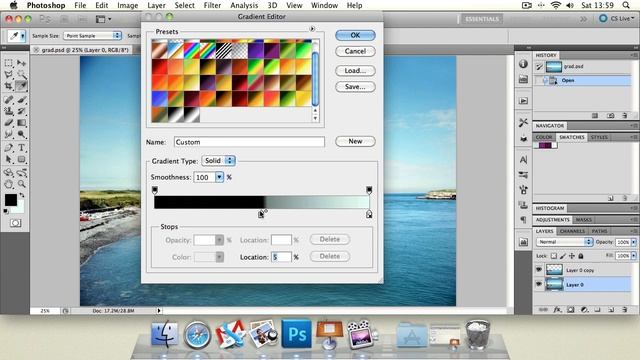Open the CS Live menu

pyautogui.click(x=616, y=19)
